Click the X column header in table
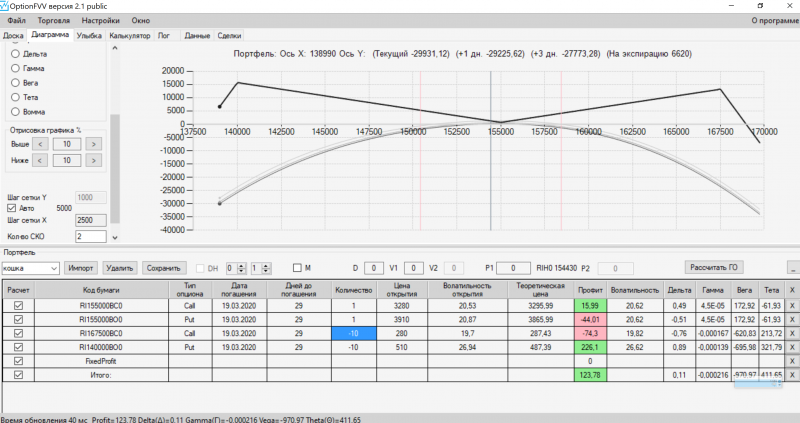The image size is (800, 423). (792, 290)
